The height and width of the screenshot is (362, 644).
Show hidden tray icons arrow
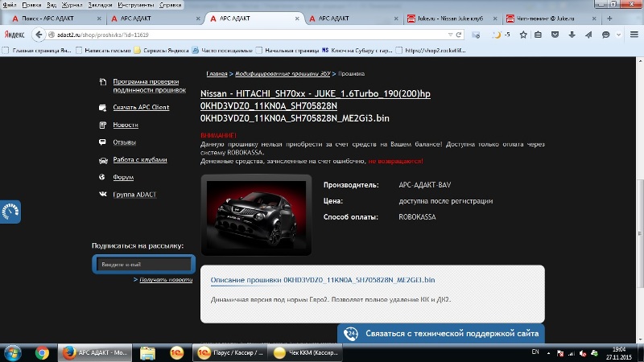tap(548, 353)
